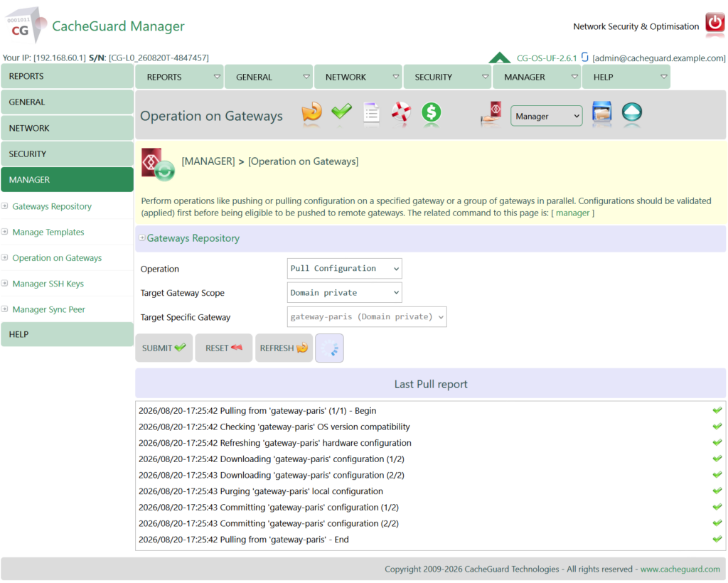This screenshot has width=728, height=583.
Task: Click the checkmark on 'Downloading configuration (1/2)' row
Action: tap(717, 459)
